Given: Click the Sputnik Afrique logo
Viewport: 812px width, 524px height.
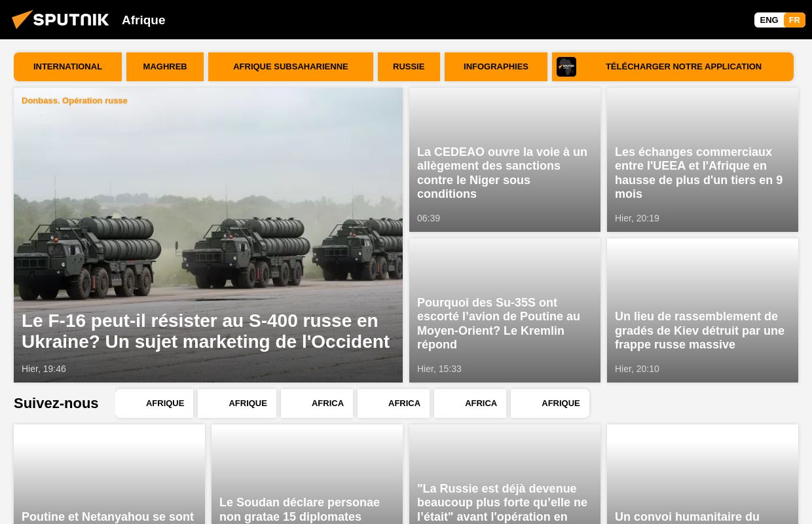Looking at the screenshot, I should tap(60, 19).
